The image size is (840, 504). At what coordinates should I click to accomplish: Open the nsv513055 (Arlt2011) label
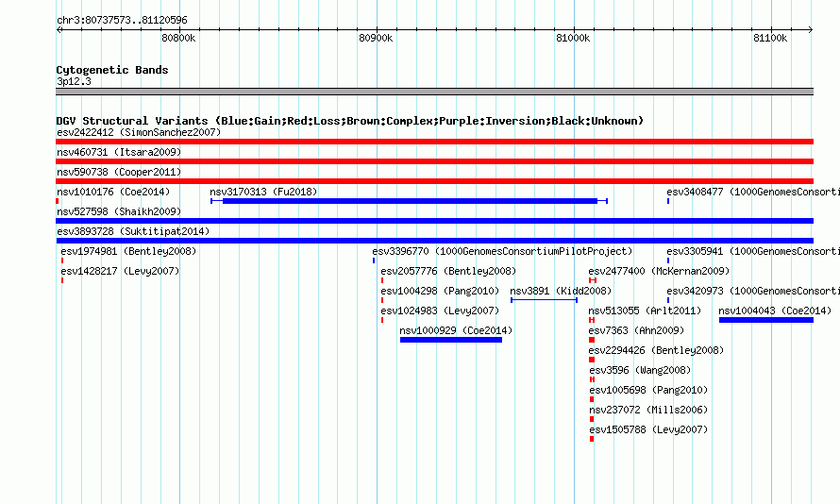click(x=645, y=311)
